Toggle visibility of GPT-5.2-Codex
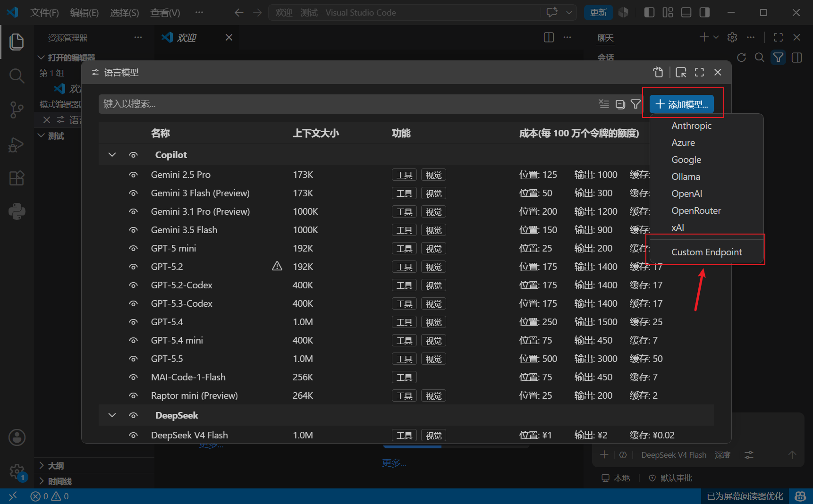 point(134,286)
